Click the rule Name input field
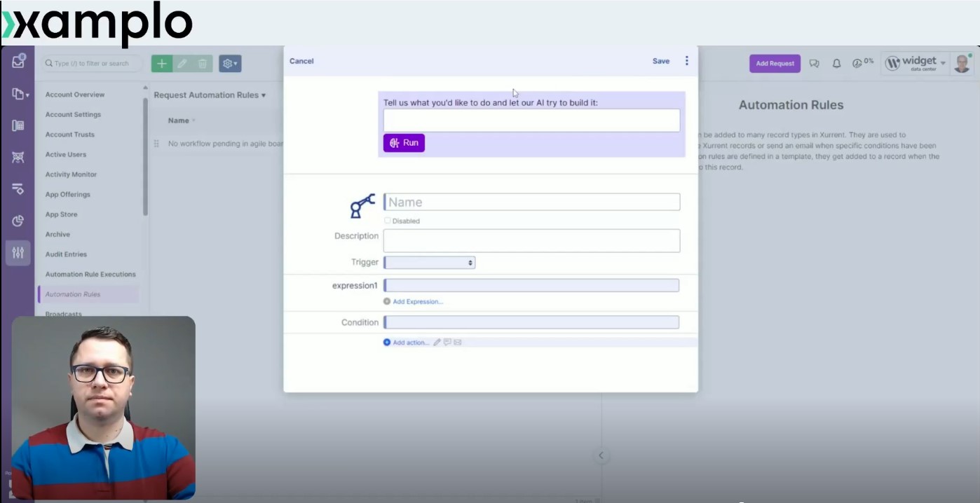The height and width of the screenshot is (503, 980). pyautogui.click(x=531, y=202)
